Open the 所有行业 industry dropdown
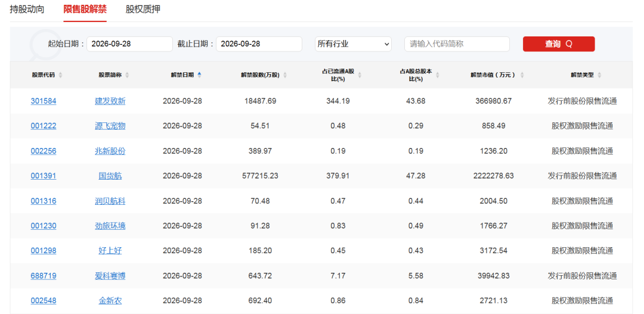 353,44
